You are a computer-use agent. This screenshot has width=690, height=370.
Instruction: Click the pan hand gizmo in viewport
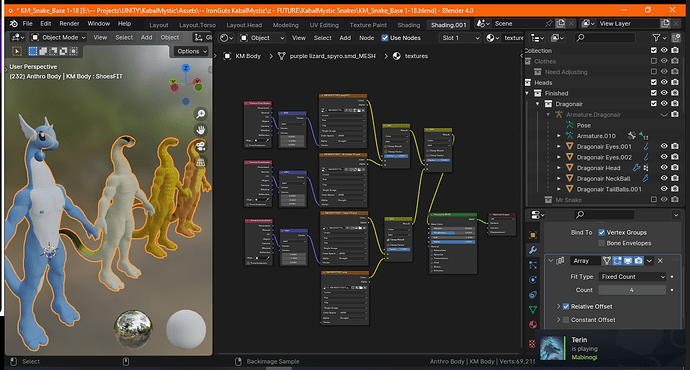[x=201, y=130]
